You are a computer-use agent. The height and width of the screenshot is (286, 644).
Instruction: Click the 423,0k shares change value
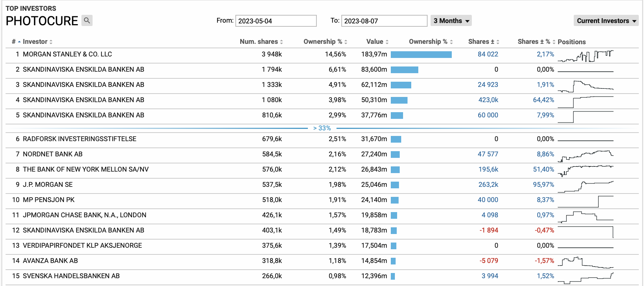pyautogui.click(x=488, y=100)
